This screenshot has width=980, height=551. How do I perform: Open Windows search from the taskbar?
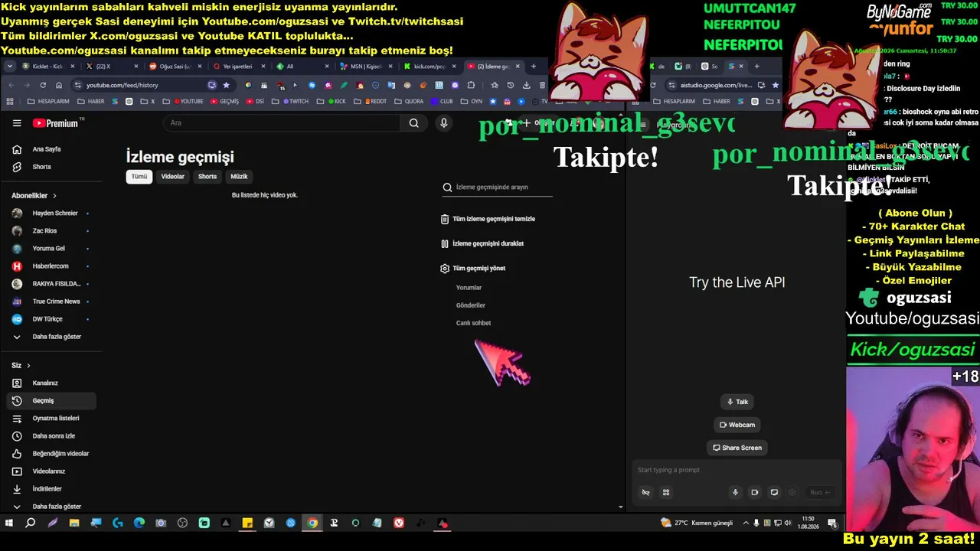pos(31,523)
